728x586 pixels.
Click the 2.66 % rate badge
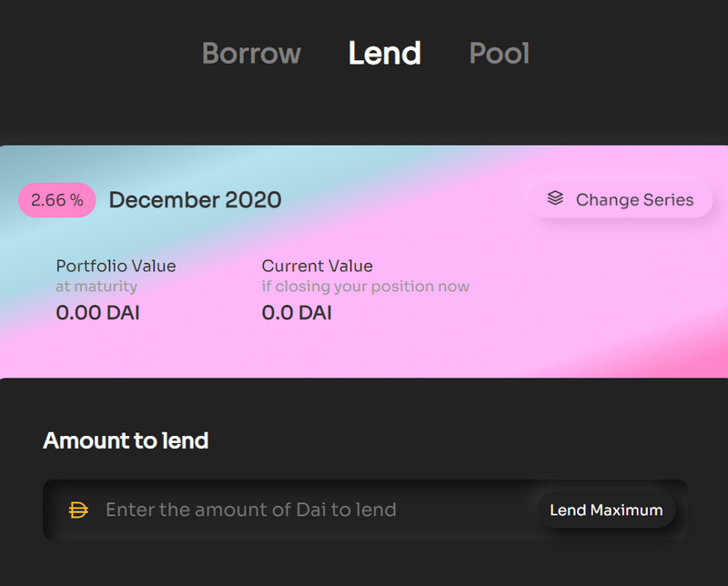56,200
